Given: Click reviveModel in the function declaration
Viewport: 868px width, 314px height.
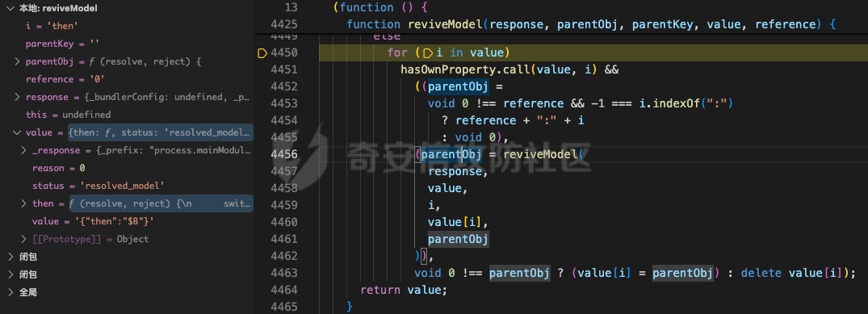Looking at the screenshot, I should click(x=447, y=24).
